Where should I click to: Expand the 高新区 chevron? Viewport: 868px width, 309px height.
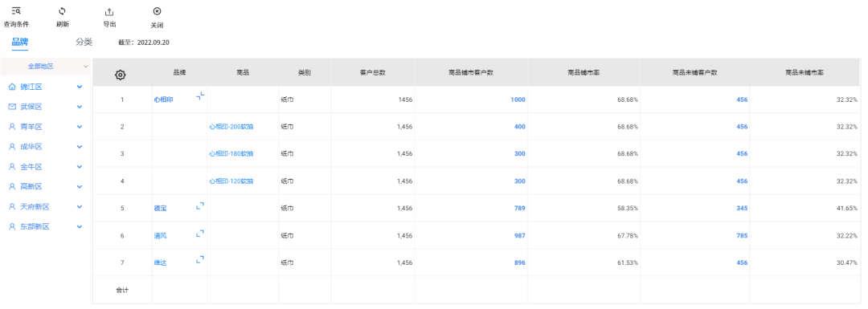[x=80, y=186]
